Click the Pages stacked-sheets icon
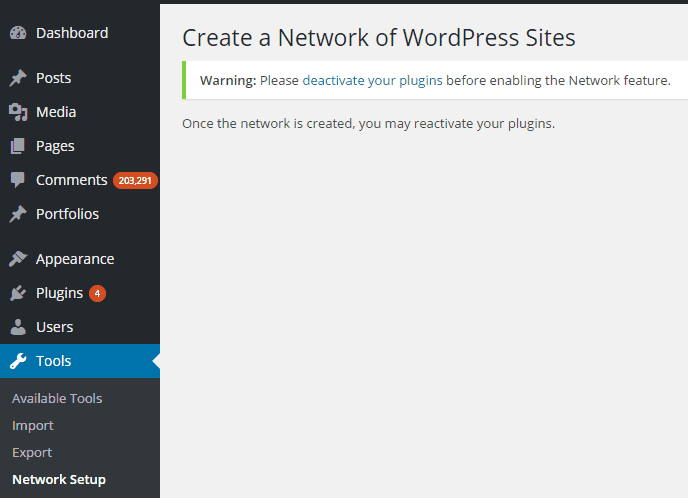Screen dimensions: 688x498 (x=18, y=146)
